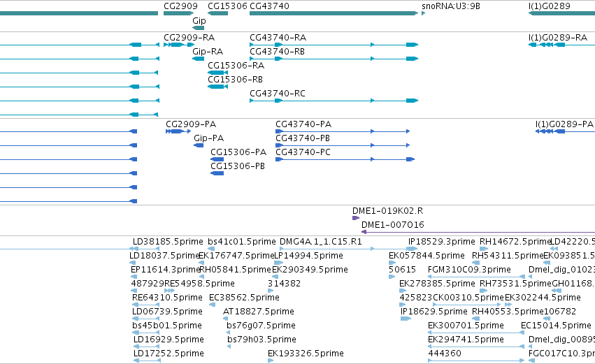Image resolution: width=595 pixels, height=364 pixels.
Task: Select the Gip gene arrow glyph
Action: [x=199, y=28]
